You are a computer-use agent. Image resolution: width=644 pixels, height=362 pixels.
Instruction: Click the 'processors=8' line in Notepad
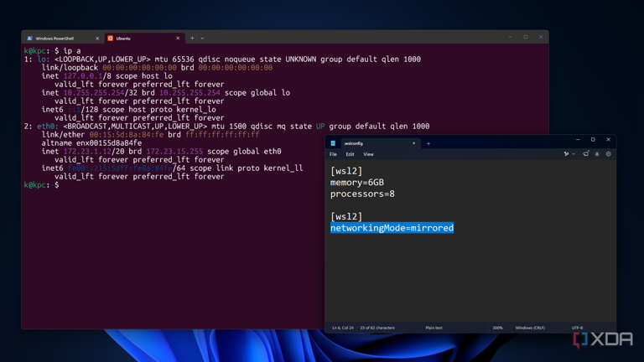click(x=362, y=194)
